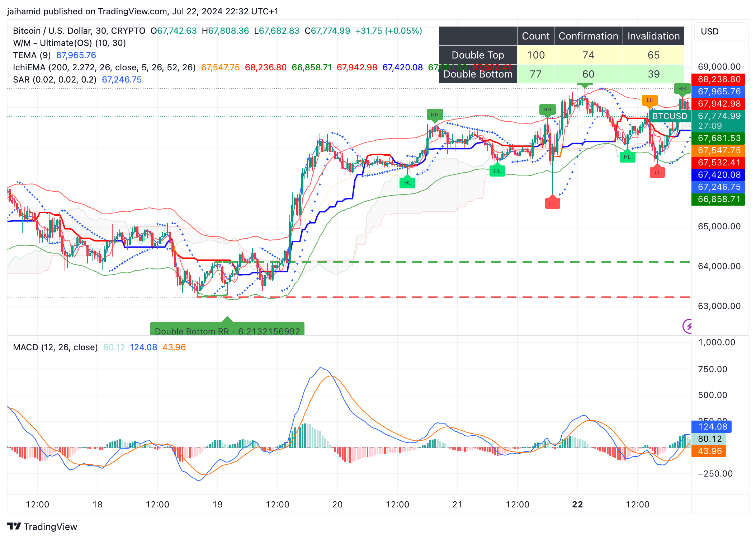Click the orange 43.96 signal axis tag

709,451
